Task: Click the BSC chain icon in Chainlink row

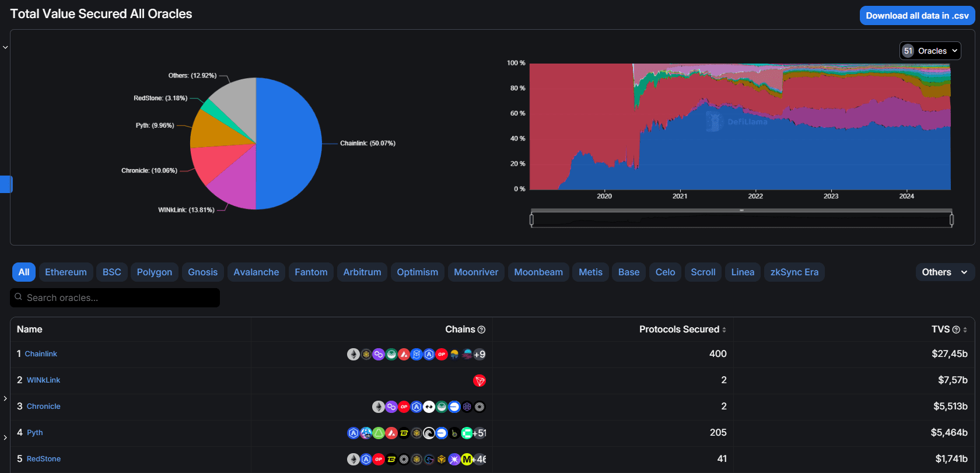Action: [366, 355]
